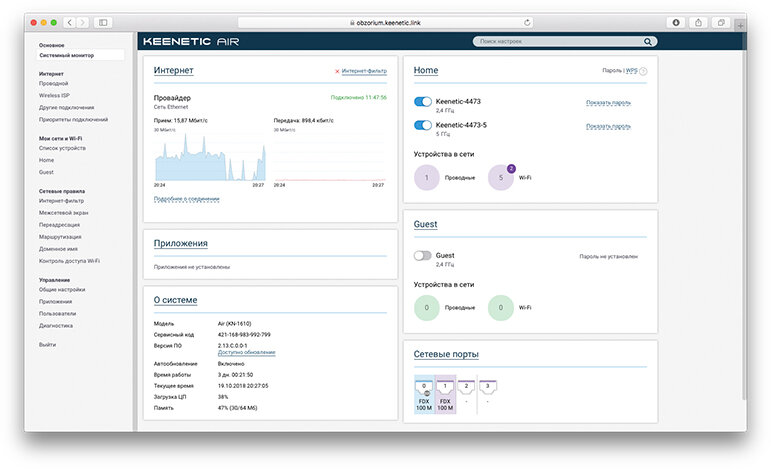Viewport: 771px width, 469px height.
Task: Click Guest wired devices circle showing 0
Action: coord(426,308)
